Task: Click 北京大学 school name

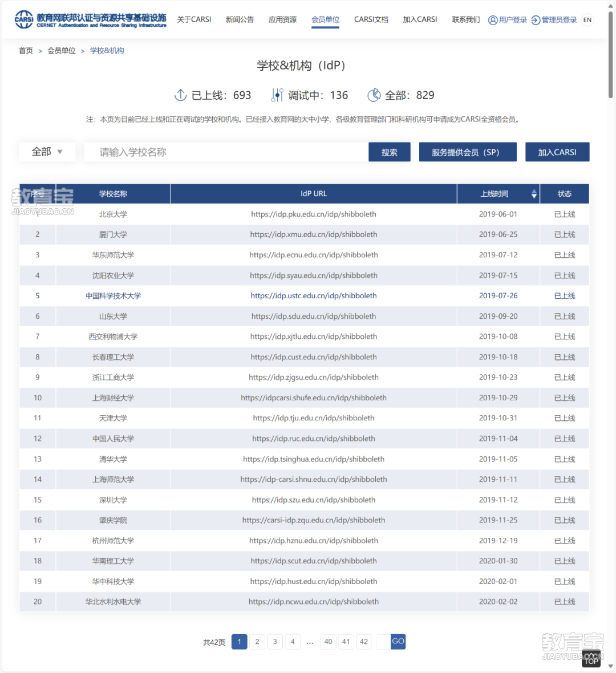Action: point(114,214)
